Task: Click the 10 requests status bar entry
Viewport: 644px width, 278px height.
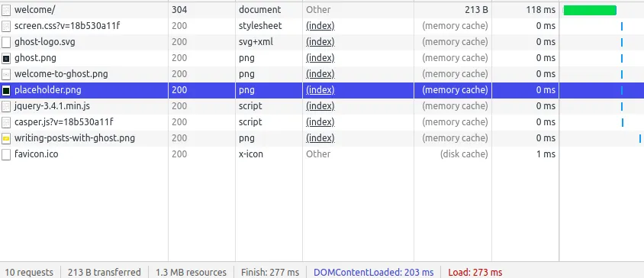Action: [29, 272]
